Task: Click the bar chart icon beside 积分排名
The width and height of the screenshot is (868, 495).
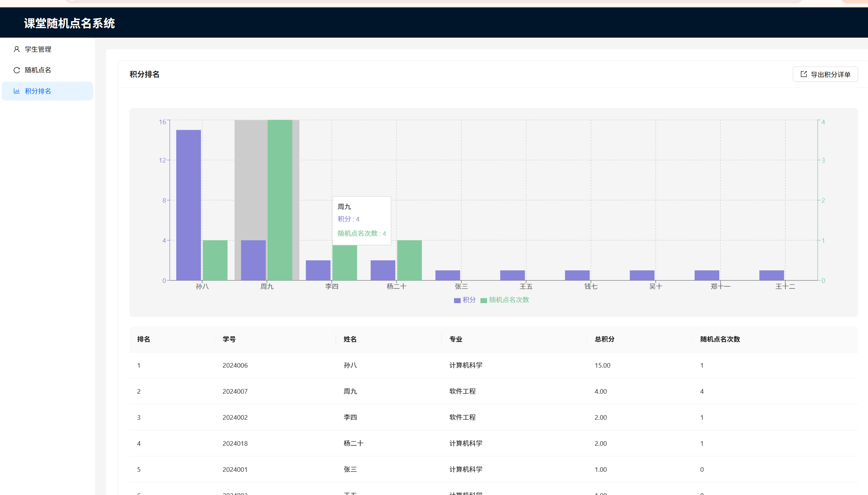Action: pyautogui.click(x=17, y=91)
